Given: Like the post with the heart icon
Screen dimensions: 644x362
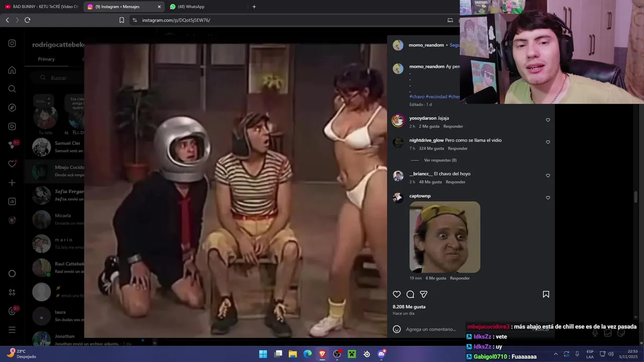Looking at the screenshot, I should [397, 295].
